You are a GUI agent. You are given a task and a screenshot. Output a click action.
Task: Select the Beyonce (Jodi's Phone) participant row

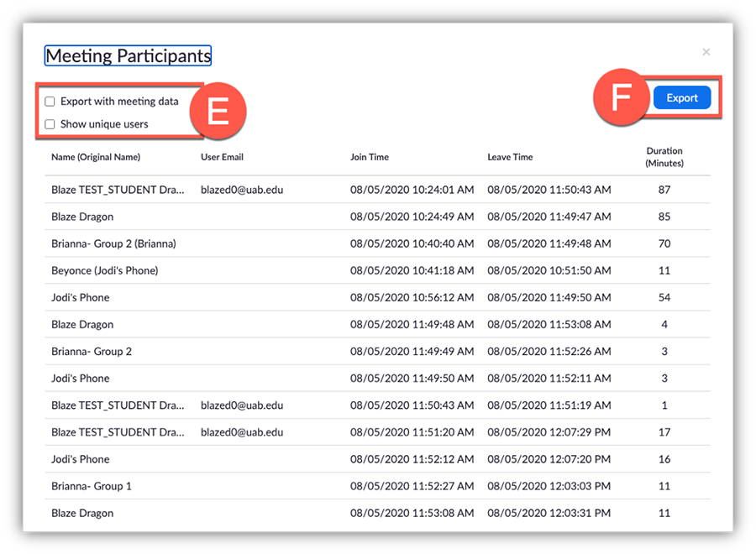coord(104,270)
